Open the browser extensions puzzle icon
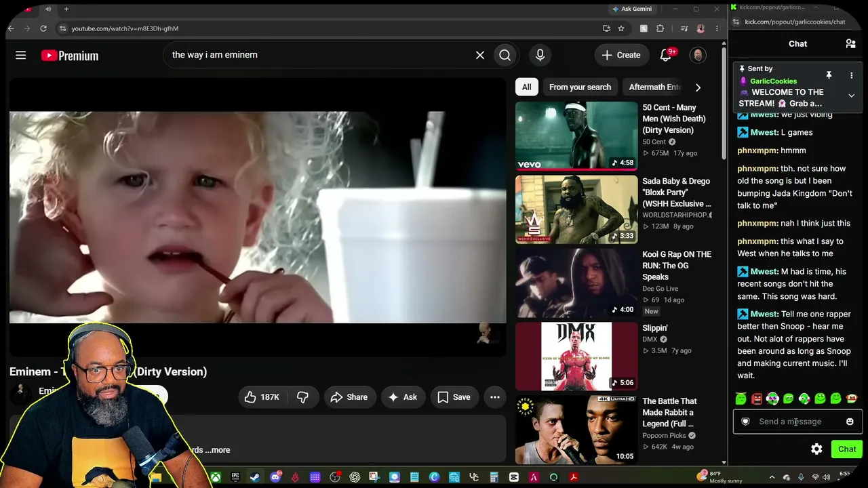 [x=660, y=28]
